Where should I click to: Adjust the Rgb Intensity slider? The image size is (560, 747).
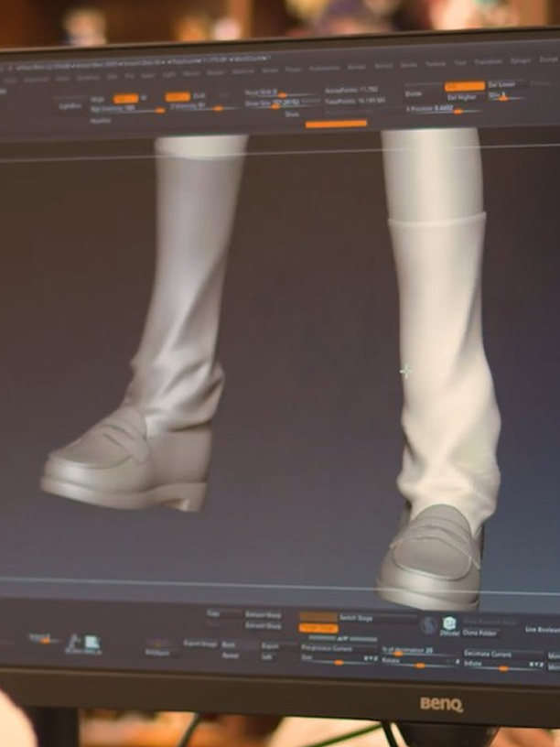pyautogui.click(x=127, y=110)
